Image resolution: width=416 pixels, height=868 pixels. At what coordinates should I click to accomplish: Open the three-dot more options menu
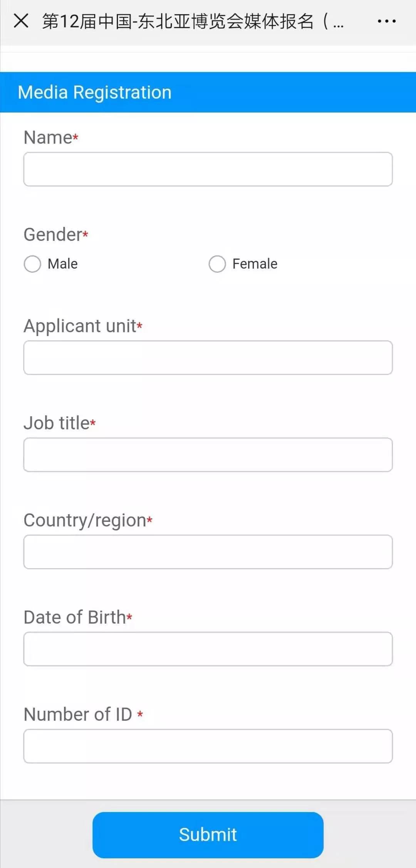[386, 21]
